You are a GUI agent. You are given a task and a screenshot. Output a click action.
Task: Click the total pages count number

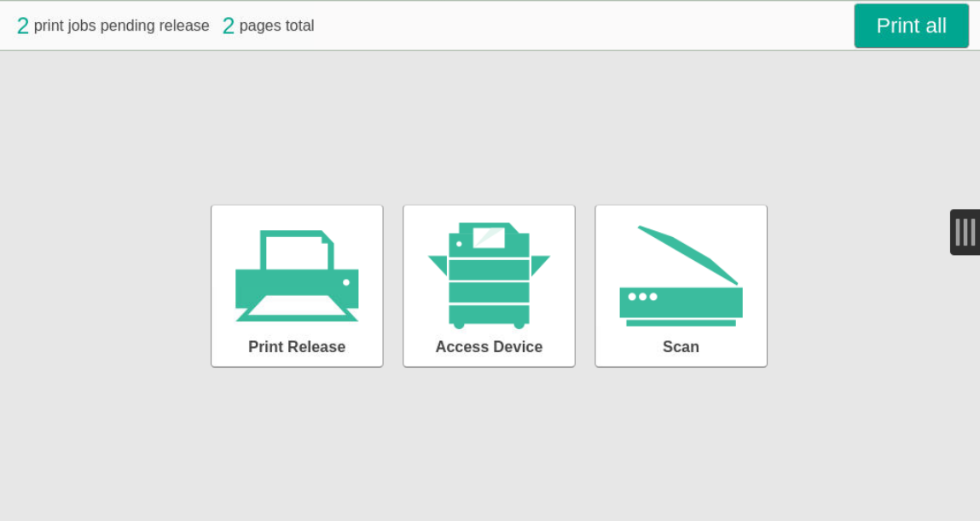pyautogui.click(x=228, y=26)
